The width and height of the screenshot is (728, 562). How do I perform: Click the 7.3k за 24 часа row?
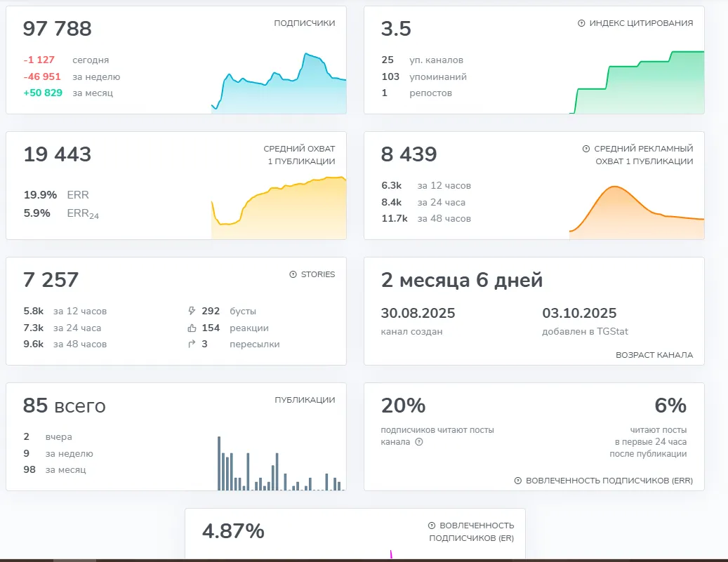pyautogui.click(x=62, y=328)
